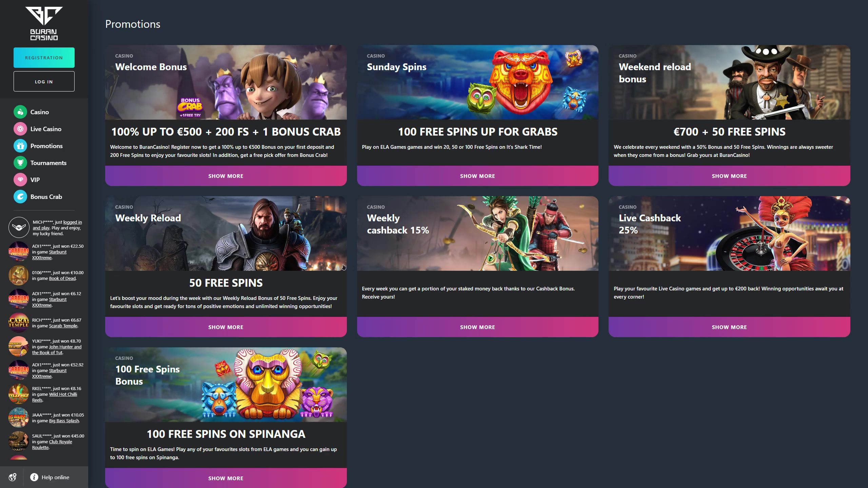Click the Registration button
Image resolution: width=868 pixels, height=488 pixels.
pyautogui.click(x=44, y=58)
